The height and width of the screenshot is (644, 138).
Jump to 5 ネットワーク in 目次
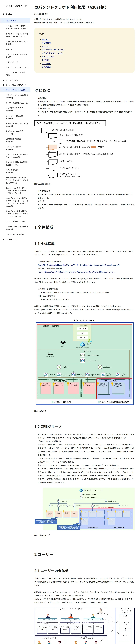(x=48, y=56)
